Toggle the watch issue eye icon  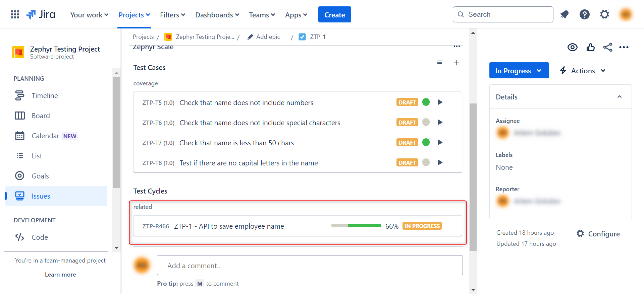(x=572, y=47)
